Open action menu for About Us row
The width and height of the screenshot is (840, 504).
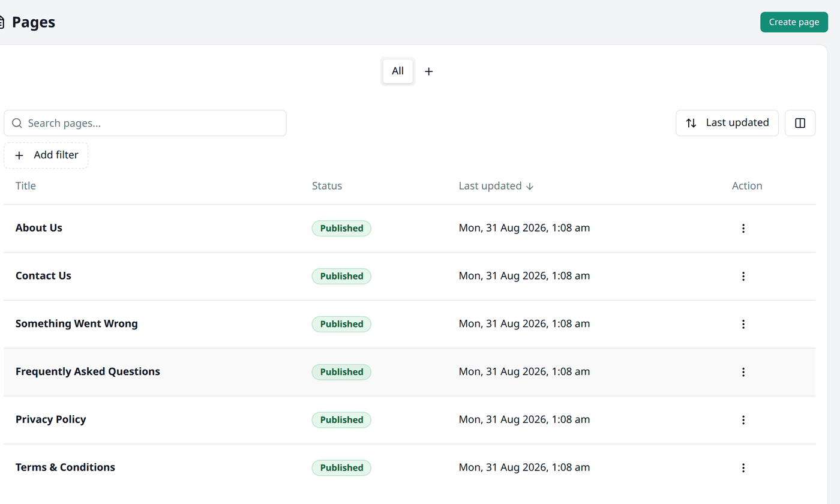point(743,228)
